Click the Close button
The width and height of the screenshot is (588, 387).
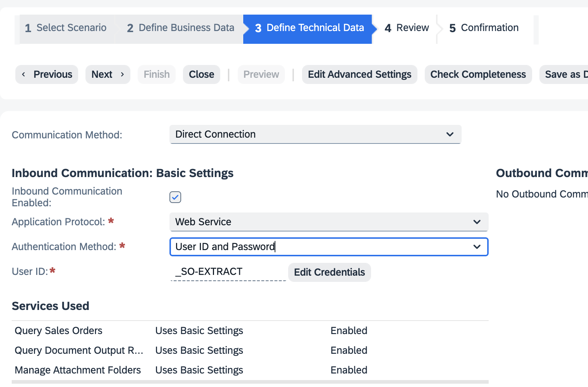tap(201, 74)
